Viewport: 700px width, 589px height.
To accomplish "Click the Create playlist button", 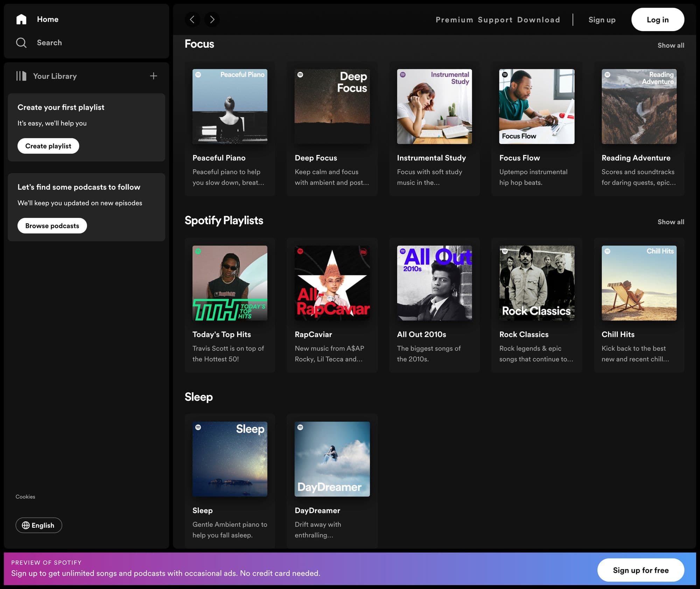I will click(x=48, y=146).
